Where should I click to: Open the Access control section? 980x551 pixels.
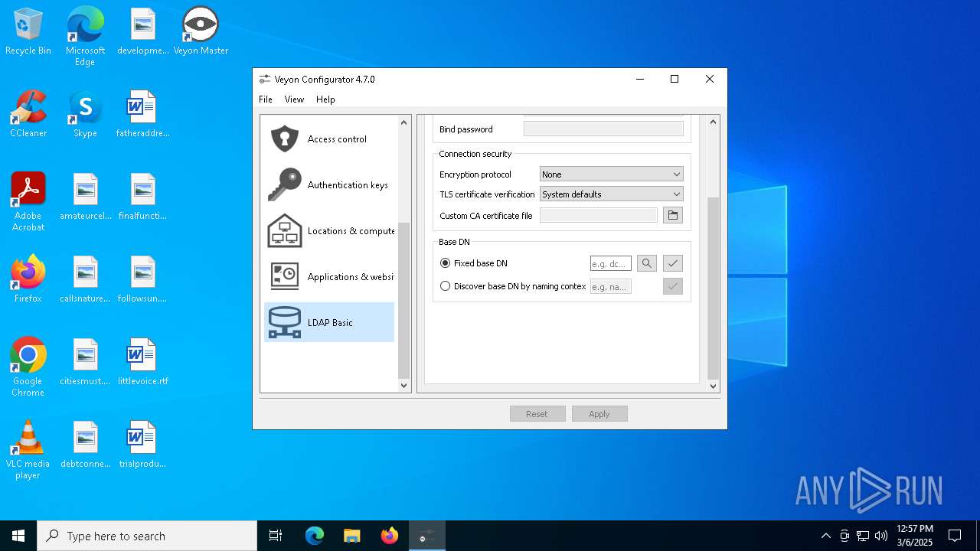point(329,139)
